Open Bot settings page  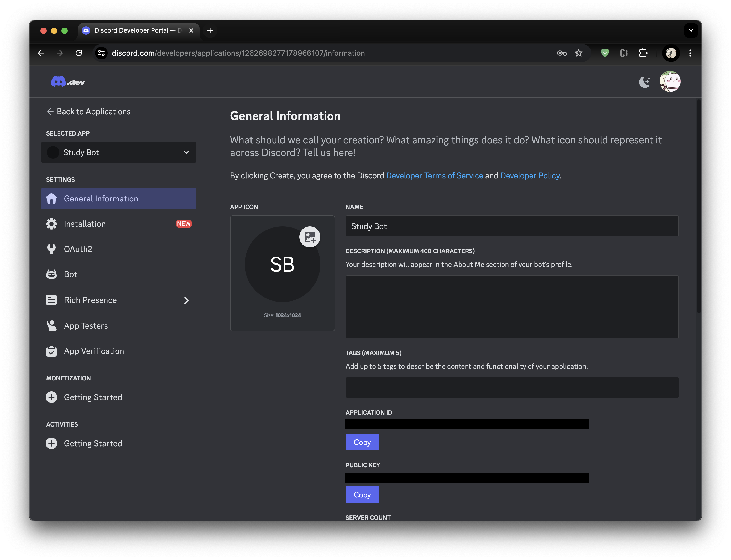point(119,274)
